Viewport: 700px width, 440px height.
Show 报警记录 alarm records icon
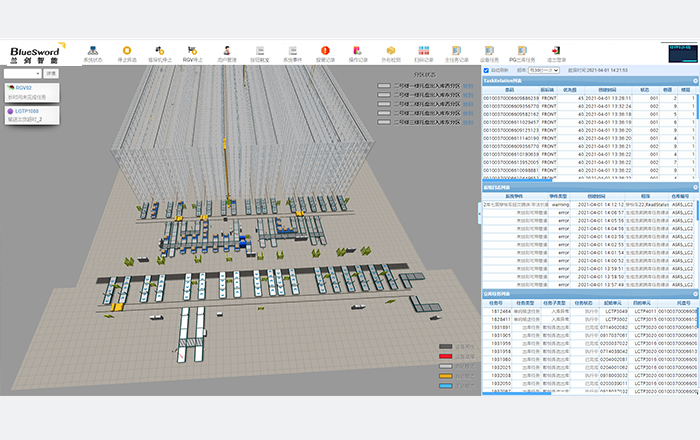[x=326, y=52]
